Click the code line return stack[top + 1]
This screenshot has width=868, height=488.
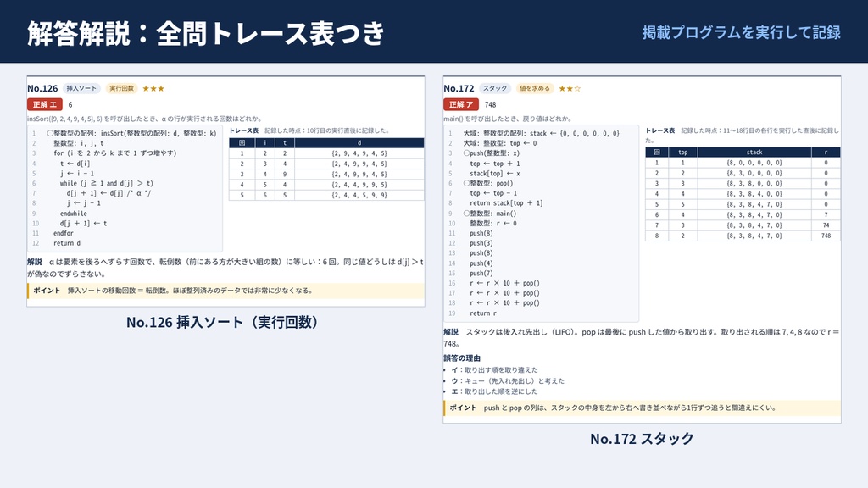[506, 203]
